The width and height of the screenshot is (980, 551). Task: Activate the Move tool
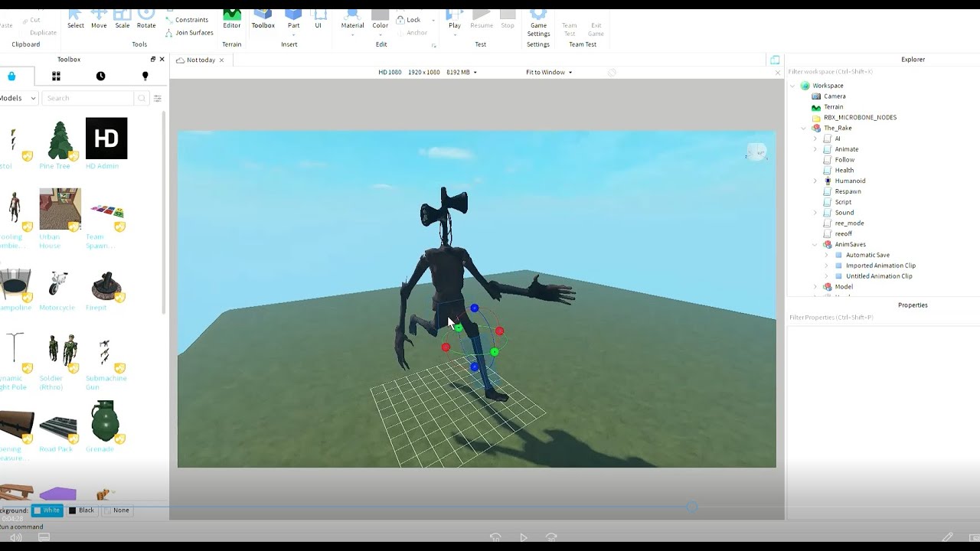pos(99,18)
